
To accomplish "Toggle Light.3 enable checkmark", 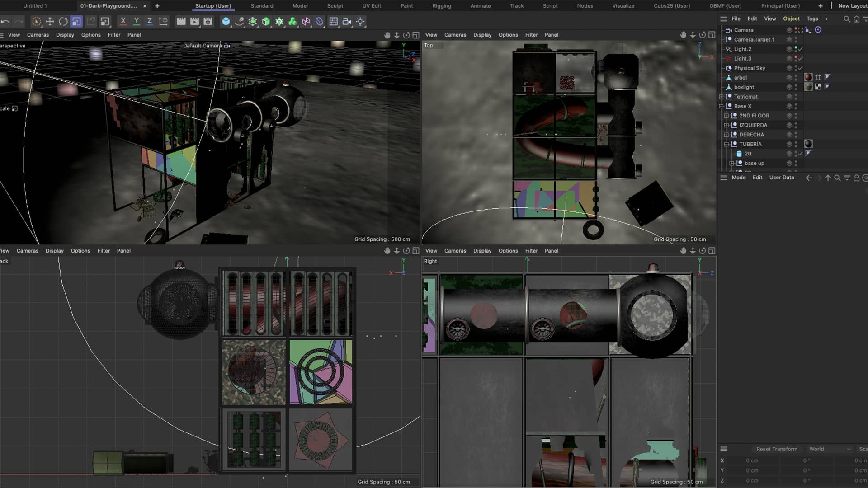I will tap(801, 59).
